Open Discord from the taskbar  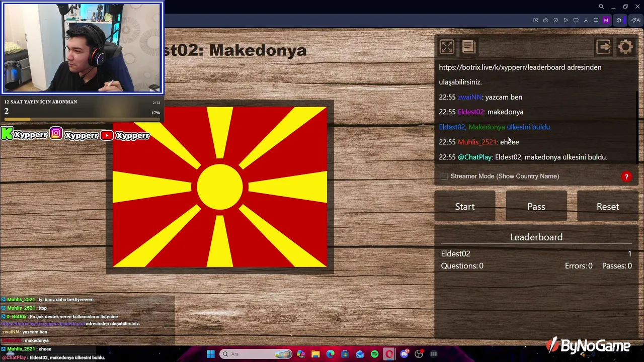point(404,354)
